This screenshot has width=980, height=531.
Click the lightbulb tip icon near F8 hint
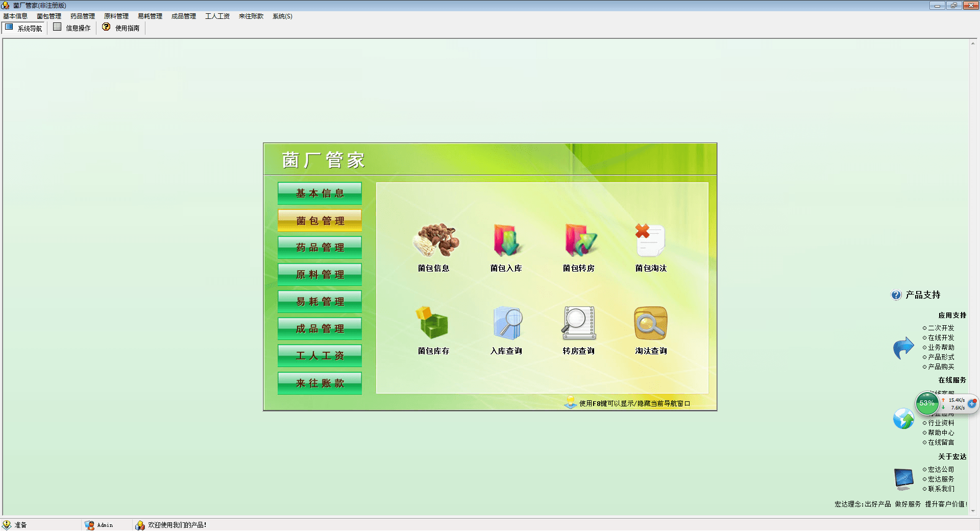coord(571,402)
